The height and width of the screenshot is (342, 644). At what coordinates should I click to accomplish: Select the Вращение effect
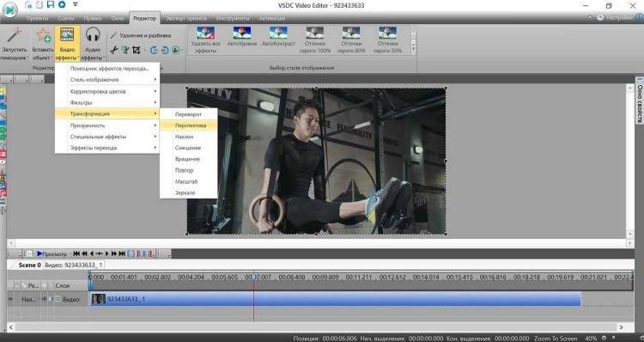pyautogui.click(x=189, y=159)
